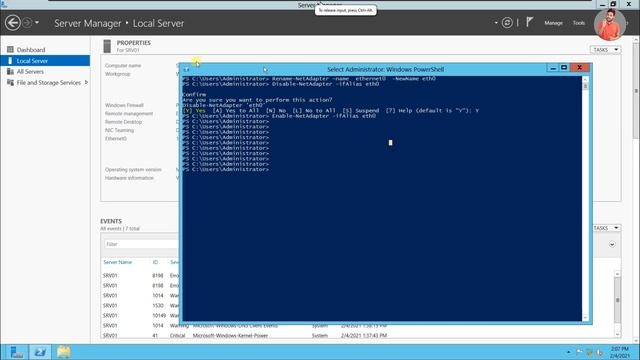Open the Notifications flag icon
The width and height of the screenshot is (640, 360).
(529, 22)
